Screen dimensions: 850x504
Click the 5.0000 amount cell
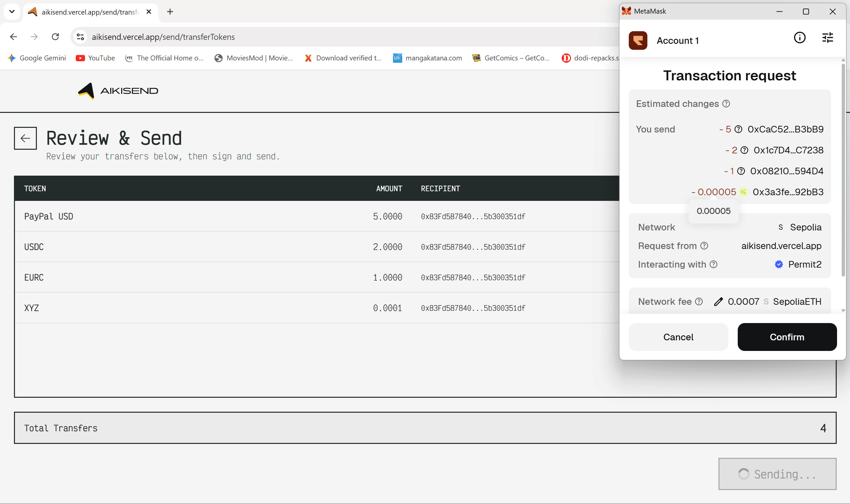click(x=388, y=216)
